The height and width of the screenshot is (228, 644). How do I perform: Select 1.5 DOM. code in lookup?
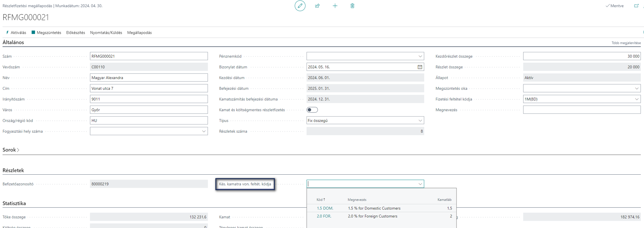point(325,208)
